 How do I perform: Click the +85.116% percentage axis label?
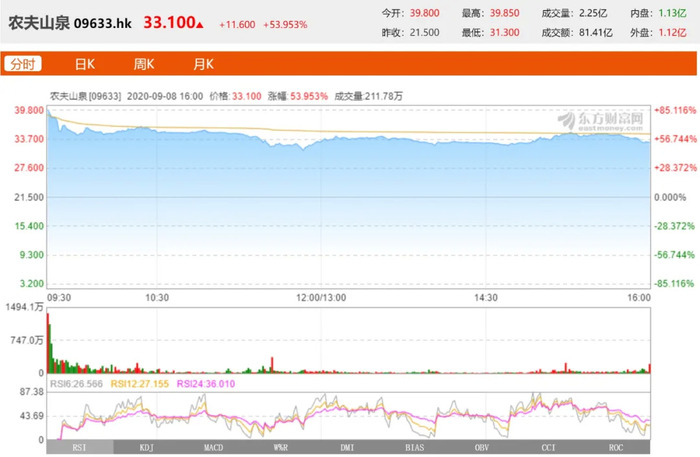[675, 110]
